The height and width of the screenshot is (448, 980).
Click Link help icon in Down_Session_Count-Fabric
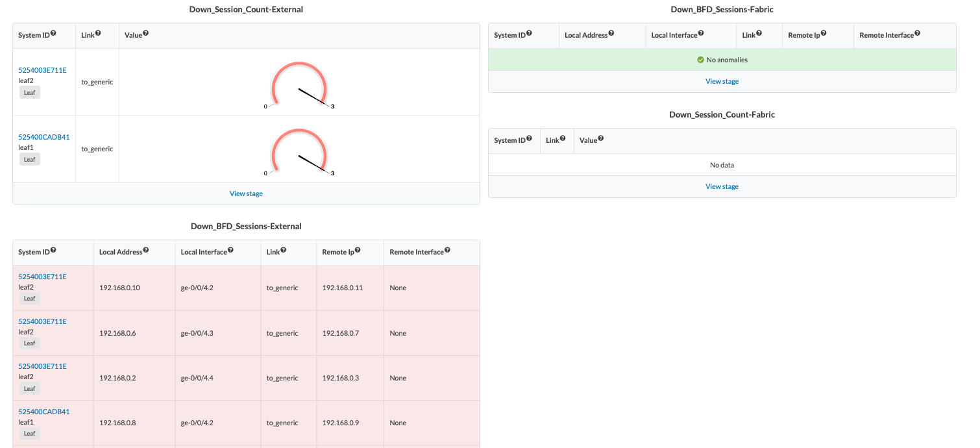[563, 138]
